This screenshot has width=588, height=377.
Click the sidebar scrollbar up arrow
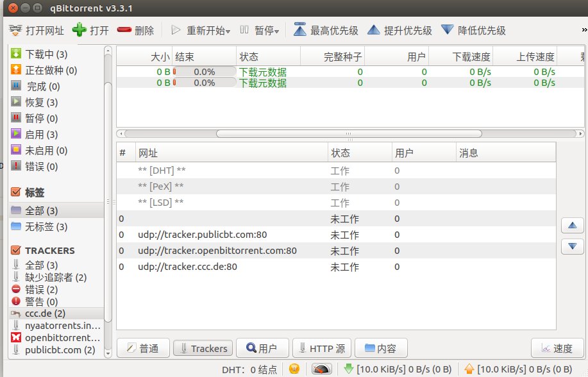coord(108,50)
